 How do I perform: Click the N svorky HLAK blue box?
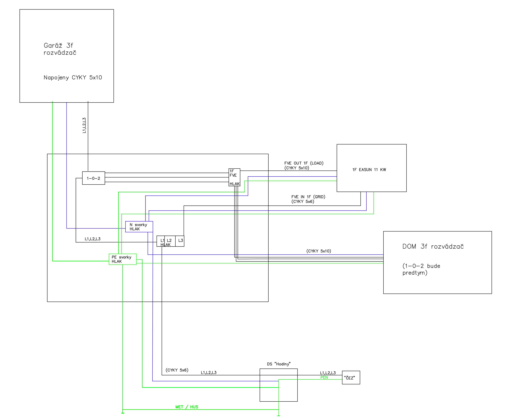coord(139,227)
